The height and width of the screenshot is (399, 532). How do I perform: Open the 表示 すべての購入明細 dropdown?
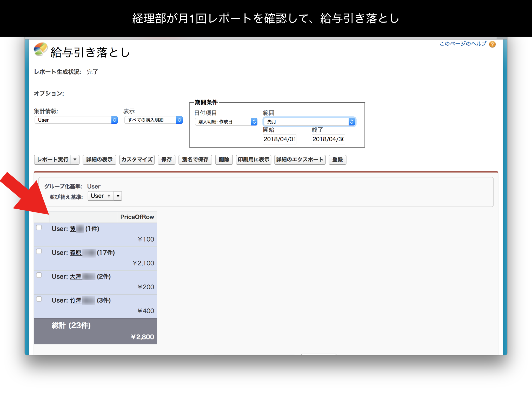(153, 120)
